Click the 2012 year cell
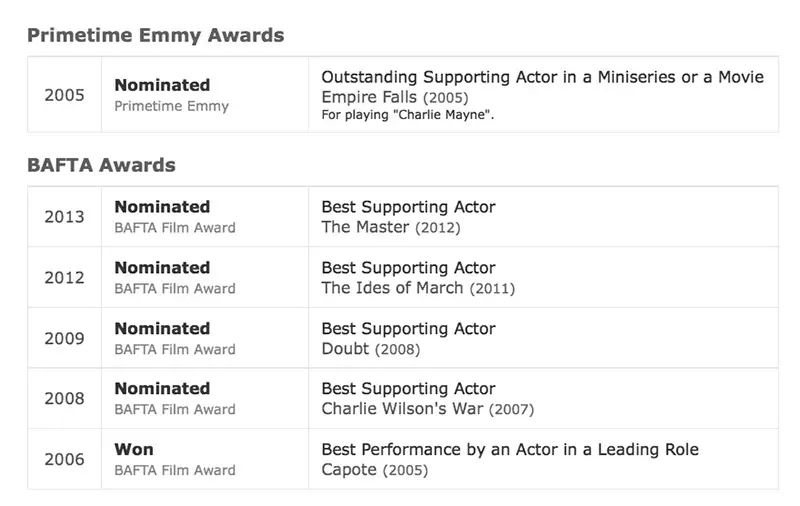The image size is (800, 506). 64,277
